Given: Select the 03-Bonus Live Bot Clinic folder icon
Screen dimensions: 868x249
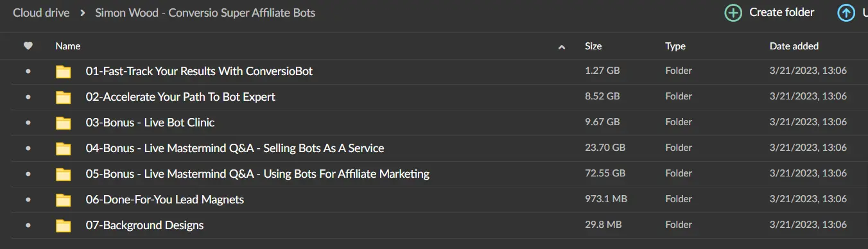Looking at the screenshot, I should click(63, 123).
